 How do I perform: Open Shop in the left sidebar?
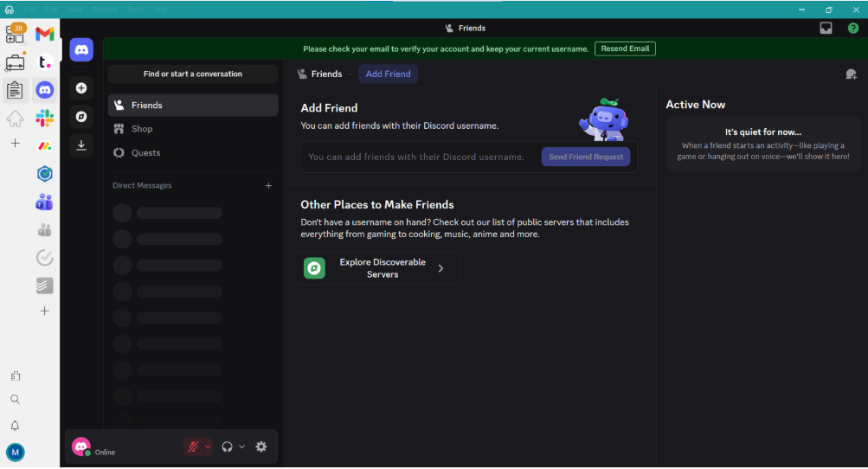(193, 129)
